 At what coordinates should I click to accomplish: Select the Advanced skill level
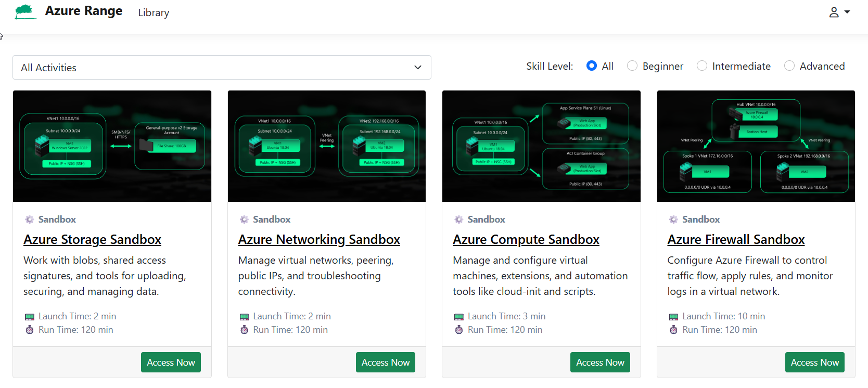tap(789, 66)
